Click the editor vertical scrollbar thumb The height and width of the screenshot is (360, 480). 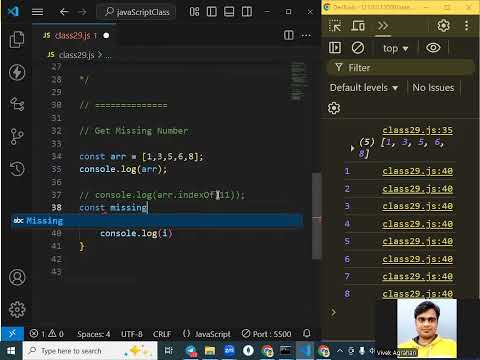pos(316,216)
